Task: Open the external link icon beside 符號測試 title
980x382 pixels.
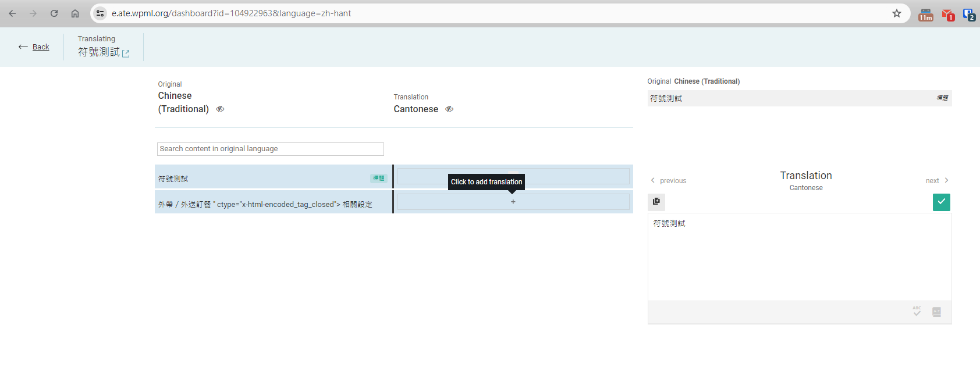Action: click(x=126, y=53)
